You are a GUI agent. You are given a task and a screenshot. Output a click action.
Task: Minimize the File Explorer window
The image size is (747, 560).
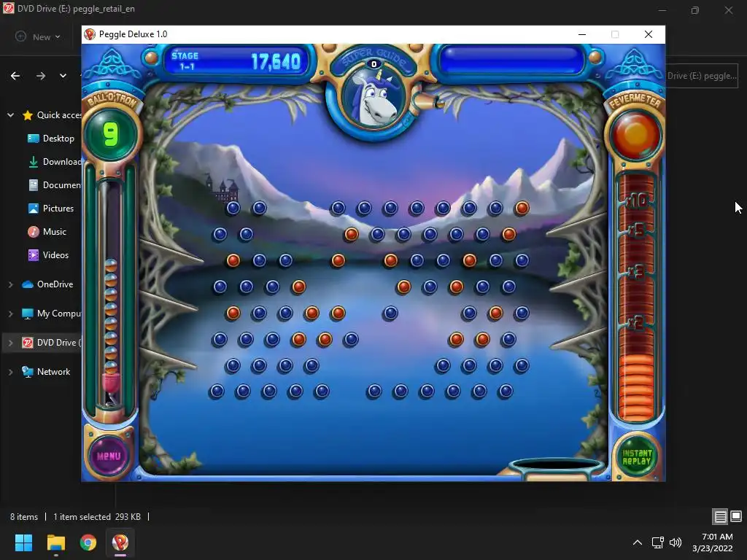point(662,10)
